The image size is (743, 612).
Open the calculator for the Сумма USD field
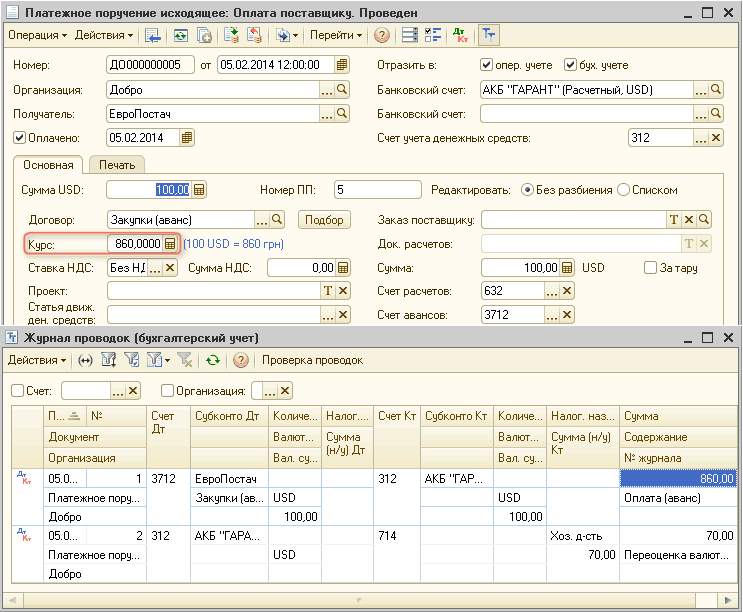tap(199, 190)
